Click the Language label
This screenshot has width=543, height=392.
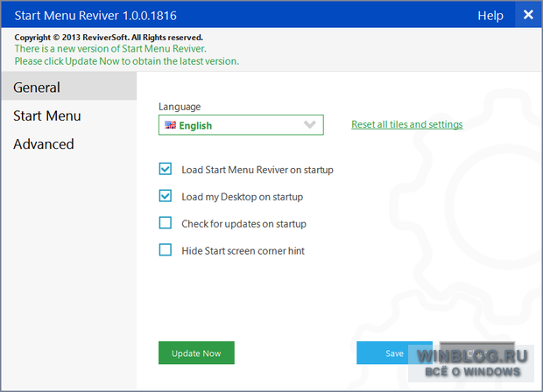(180, 107)
